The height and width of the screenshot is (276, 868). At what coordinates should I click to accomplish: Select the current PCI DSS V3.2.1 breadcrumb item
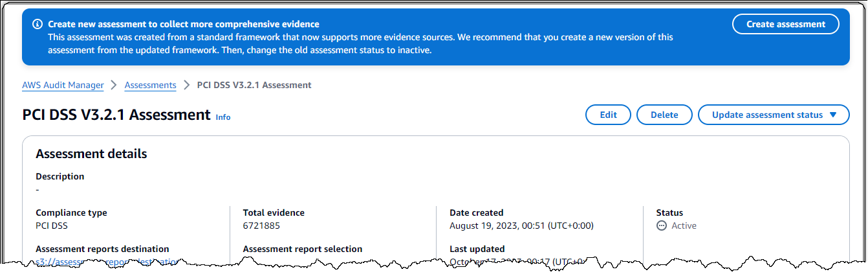[x=254, y=86]
